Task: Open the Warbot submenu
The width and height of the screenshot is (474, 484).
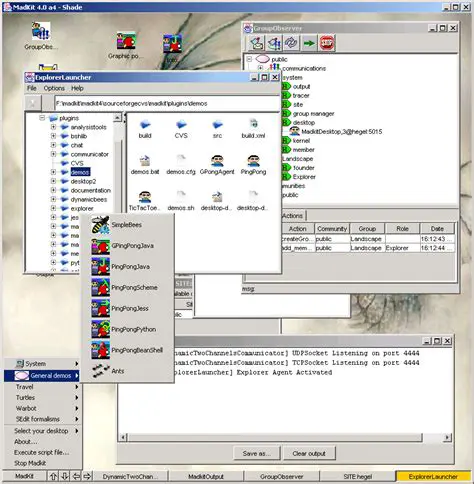Action: [42, 408]
